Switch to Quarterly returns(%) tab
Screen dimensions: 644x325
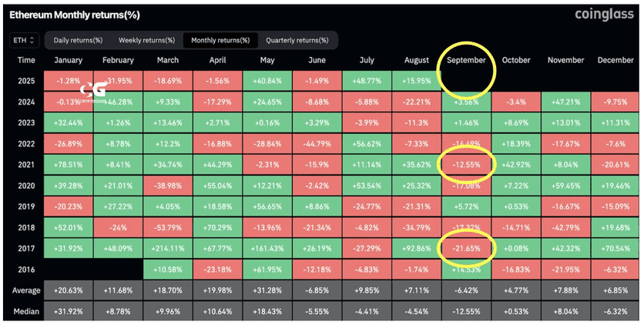(297, 40)
